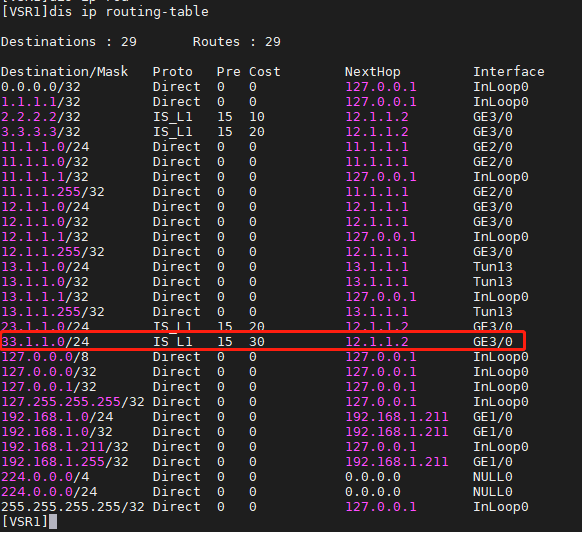Click the 'Destinations : 29' text

69,42
